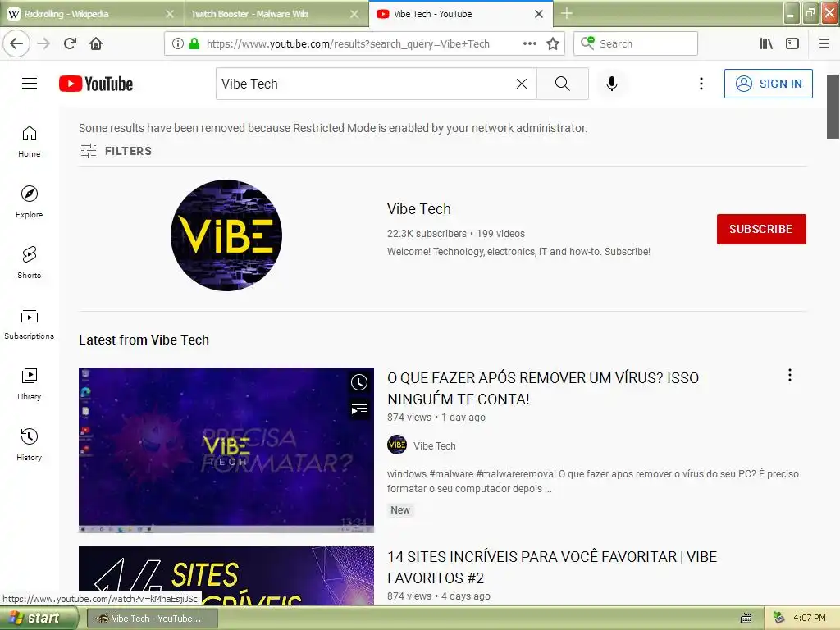840x630 pixels.
Task: Open the Vibe Tech channel avatar
Action: pyautogui.click(x=226, y=235)
